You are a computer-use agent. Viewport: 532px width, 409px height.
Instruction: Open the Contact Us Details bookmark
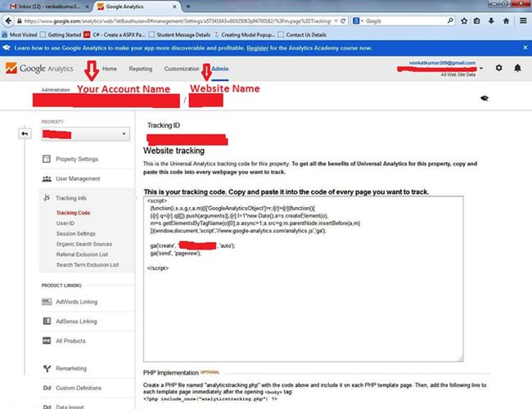(302, 34)
